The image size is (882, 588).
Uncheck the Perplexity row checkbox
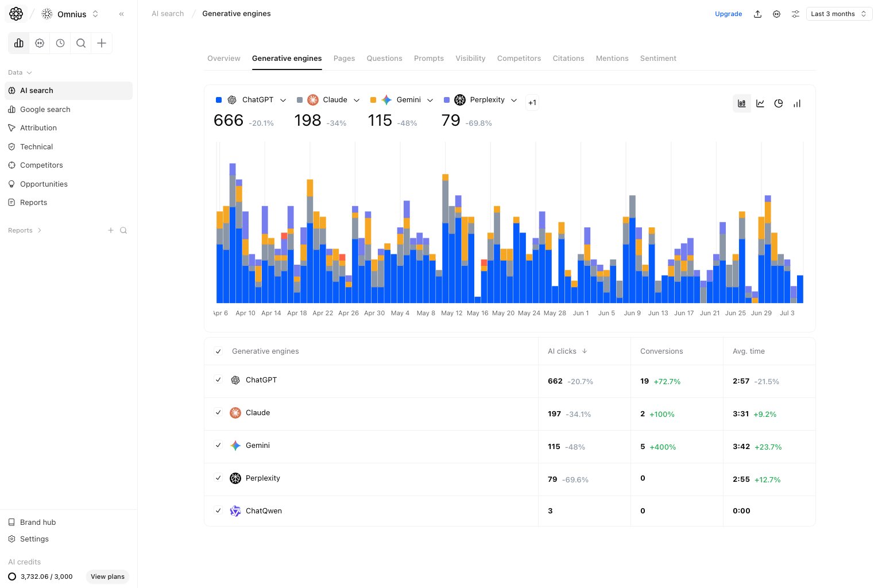point(218,478)
